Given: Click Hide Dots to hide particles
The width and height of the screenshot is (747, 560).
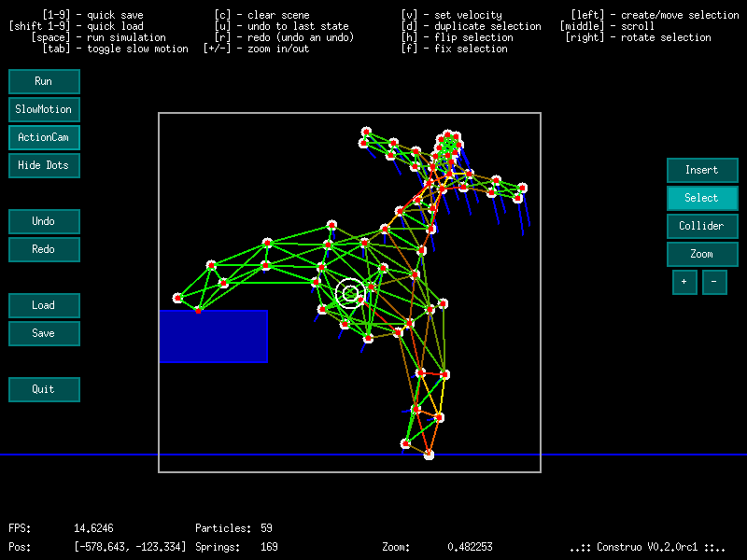Looking at the screenshot, I should pyautogui.click(x=44, y=165).
